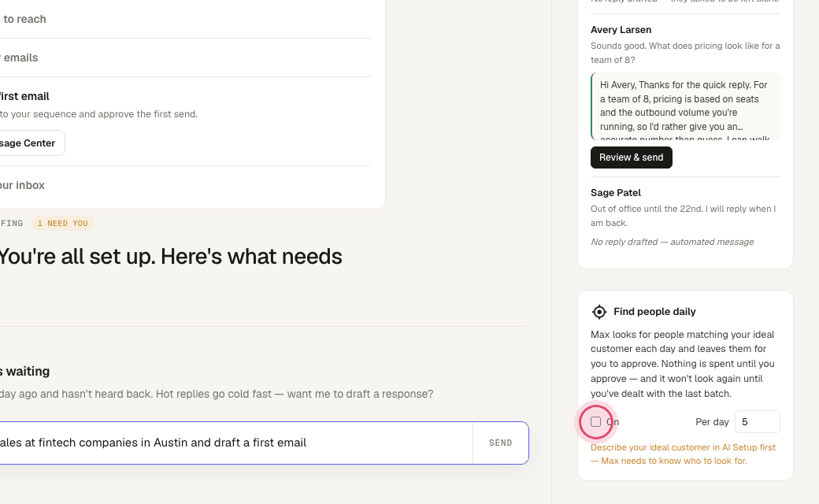Click the 'Describe your ideal customer' warning

684,454
